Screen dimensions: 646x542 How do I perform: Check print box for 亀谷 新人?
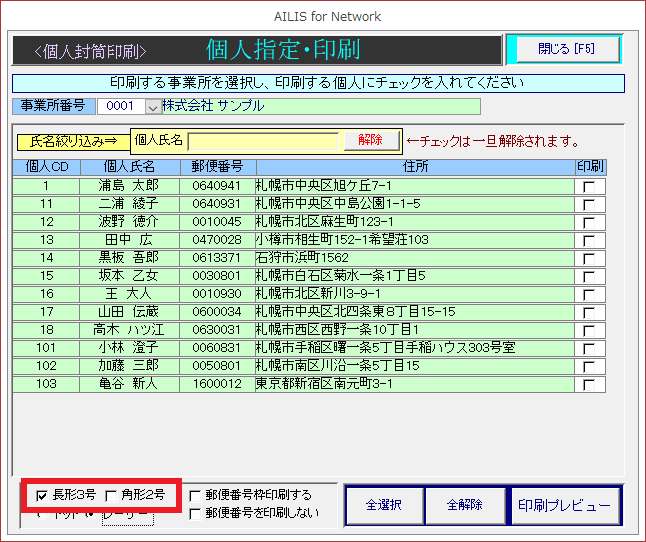(x=590, y=384)
